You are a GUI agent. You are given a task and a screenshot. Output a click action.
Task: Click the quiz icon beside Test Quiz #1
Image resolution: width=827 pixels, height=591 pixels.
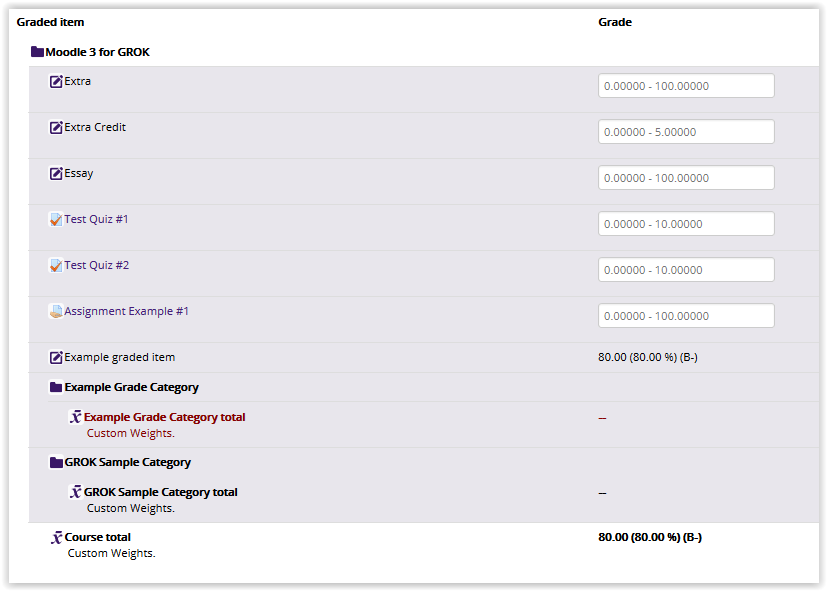56,219
